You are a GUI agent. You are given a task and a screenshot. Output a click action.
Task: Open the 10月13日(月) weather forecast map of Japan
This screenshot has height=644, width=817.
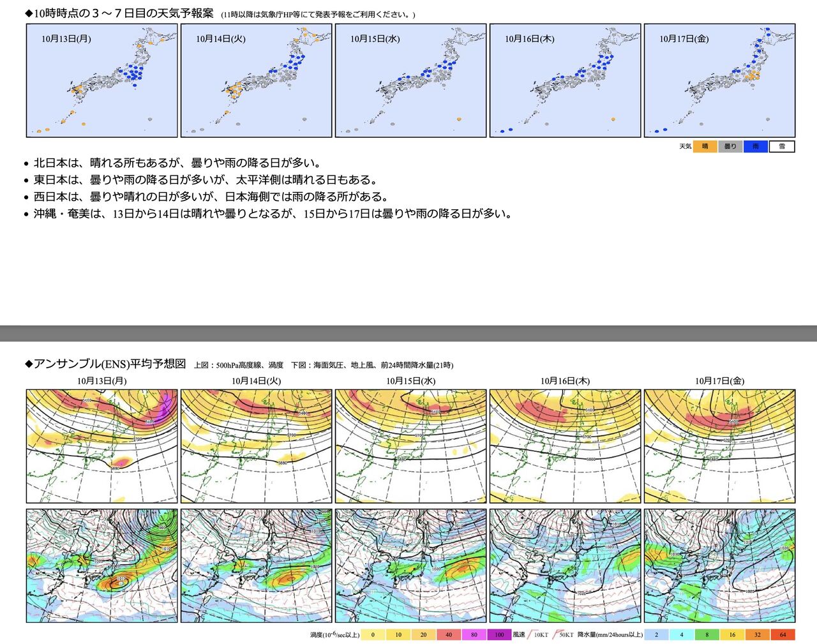pos(101,80)
